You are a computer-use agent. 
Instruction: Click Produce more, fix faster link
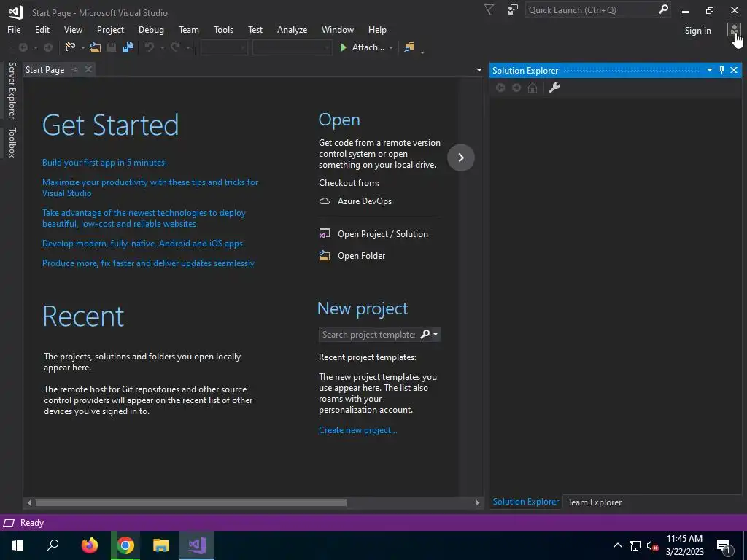point(148,262)
